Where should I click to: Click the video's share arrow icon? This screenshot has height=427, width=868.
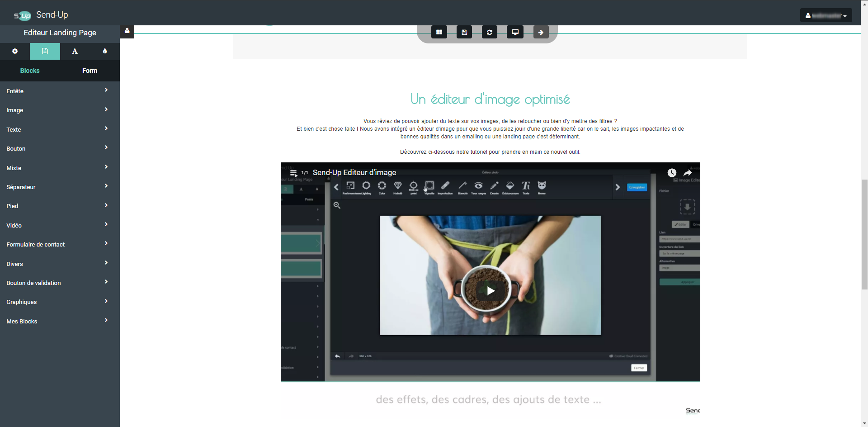click(687, 173)
